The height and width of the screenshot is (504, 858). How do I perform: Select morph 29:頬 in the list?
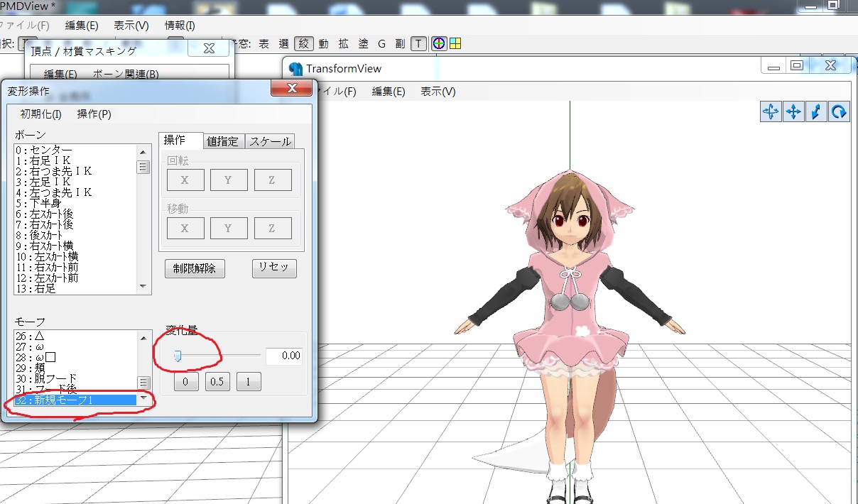(x=75, y=368)
